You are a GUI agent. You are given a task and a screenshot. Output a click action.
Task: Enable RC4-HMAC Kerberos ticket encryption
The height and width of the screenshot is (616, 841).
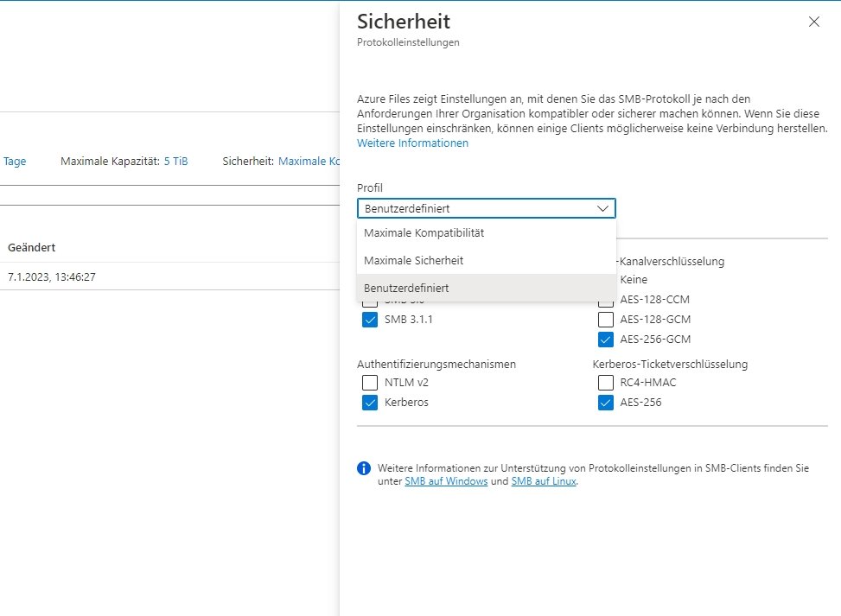[605, 382]
